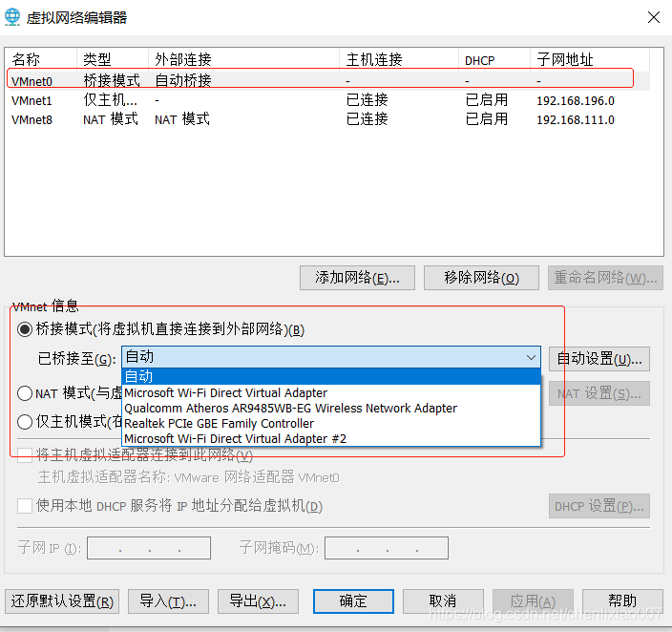Click 重命名网络(W)... button
672x632 pixels.
click(x=605, y=278)
